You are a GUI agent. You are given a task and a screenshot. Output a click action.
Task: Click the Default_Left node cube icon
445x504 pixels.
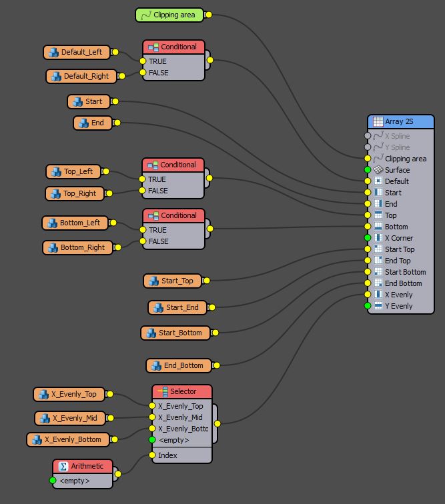click(53, 52)
